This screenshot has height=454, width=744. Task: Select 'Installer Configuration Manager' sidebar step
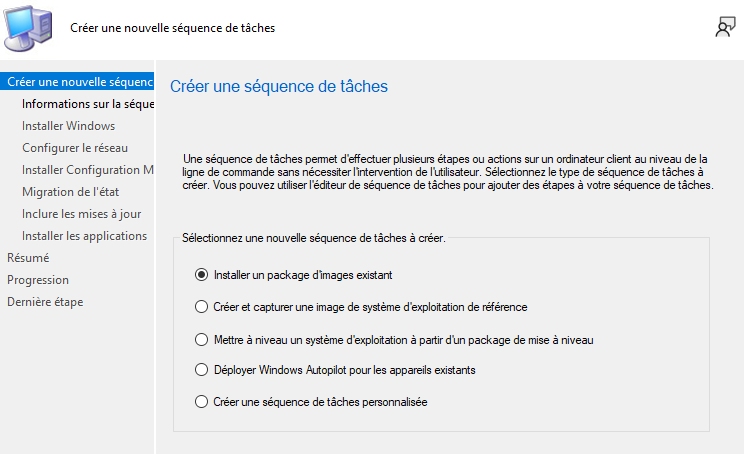87,170
